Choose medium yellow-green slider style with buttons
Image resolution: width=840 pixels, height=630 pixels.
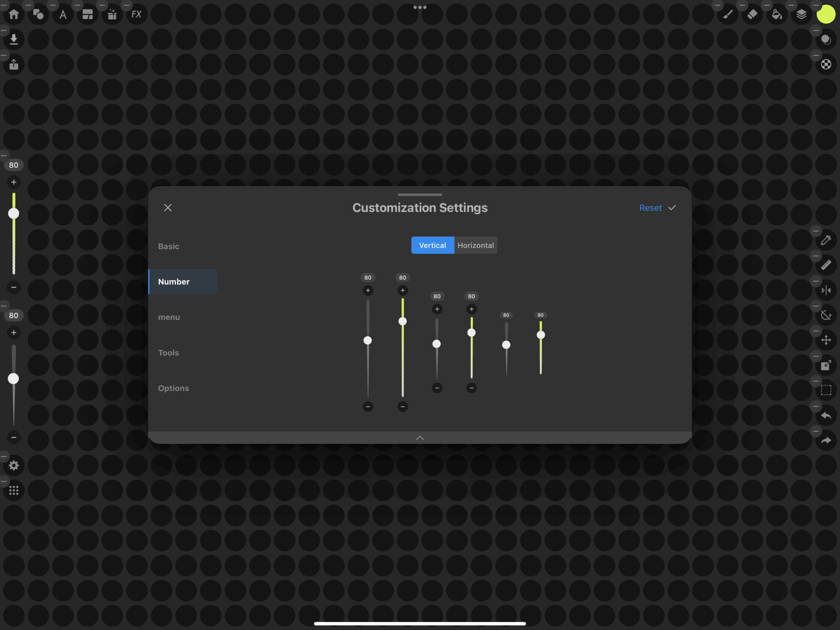pos(471,342)
